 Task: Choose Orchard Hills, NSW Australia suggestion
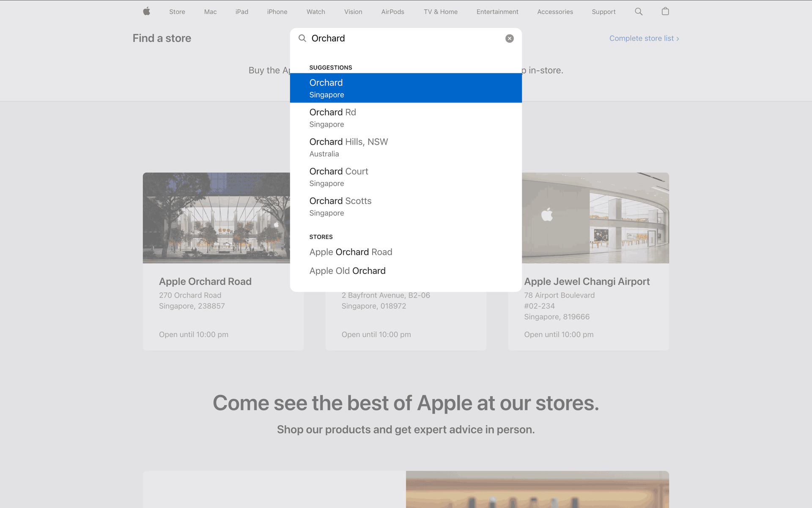coord(406,147)
